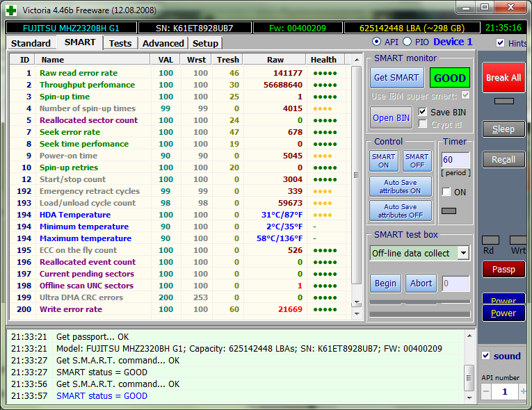This screenshot has width=532, height=410.
Task: Click the test value field beside Abort
Action: pos(456,283)
